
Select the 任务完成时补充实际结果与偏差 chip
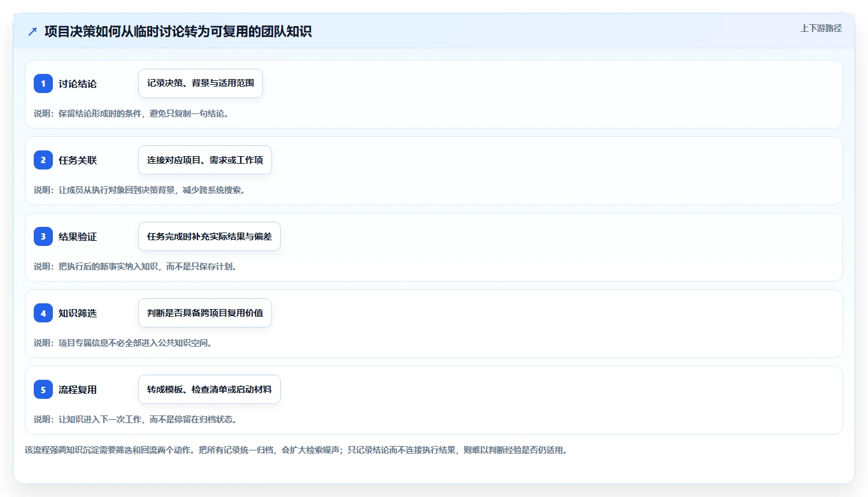click(210, 236)
